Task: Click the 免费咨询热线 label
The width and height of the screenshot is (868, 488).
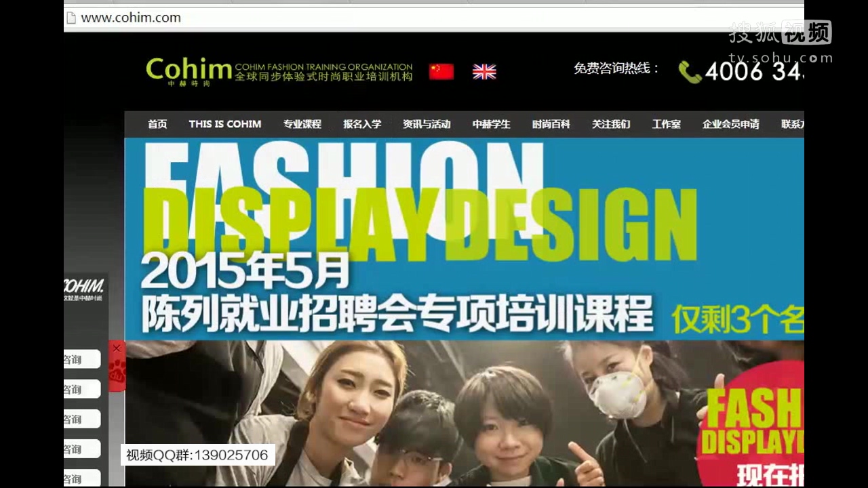Action: point(616,68)
